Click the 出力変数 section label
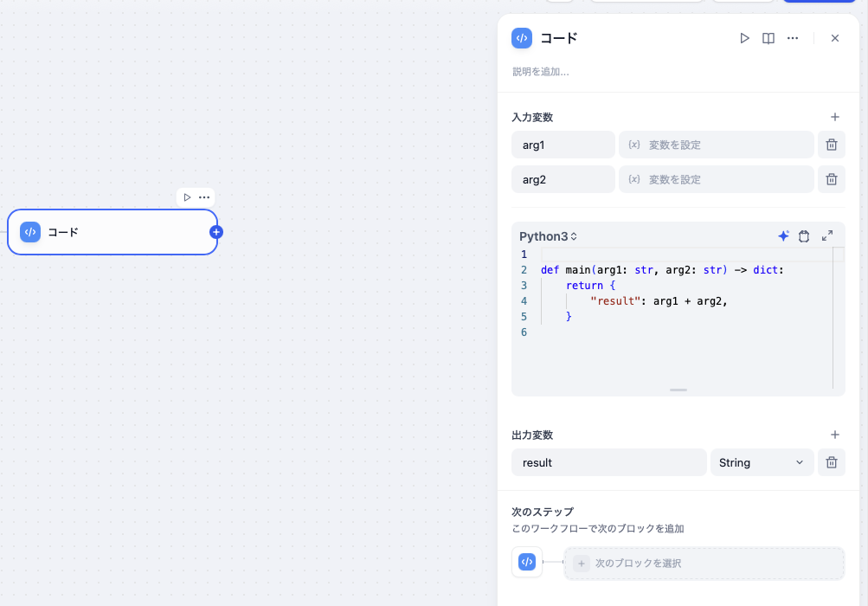Screen dimensions: 868x606 pos(532,435)
